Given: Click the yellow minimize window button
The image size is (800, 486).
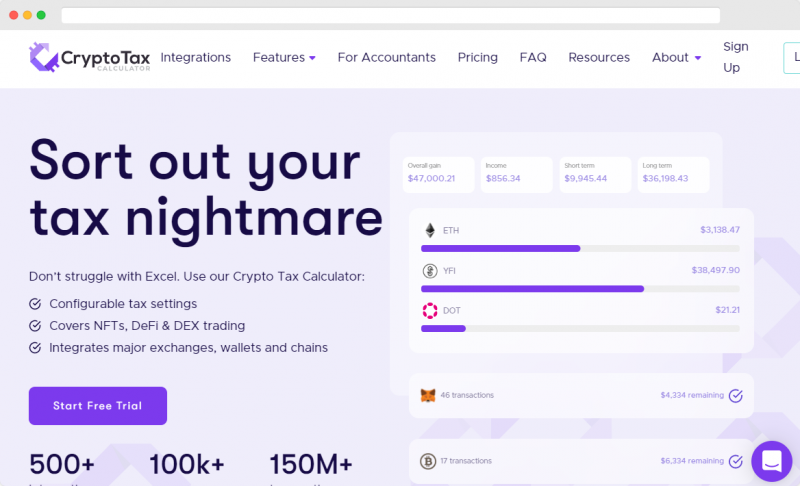Looking at the screenshot, I should [28, 15].
